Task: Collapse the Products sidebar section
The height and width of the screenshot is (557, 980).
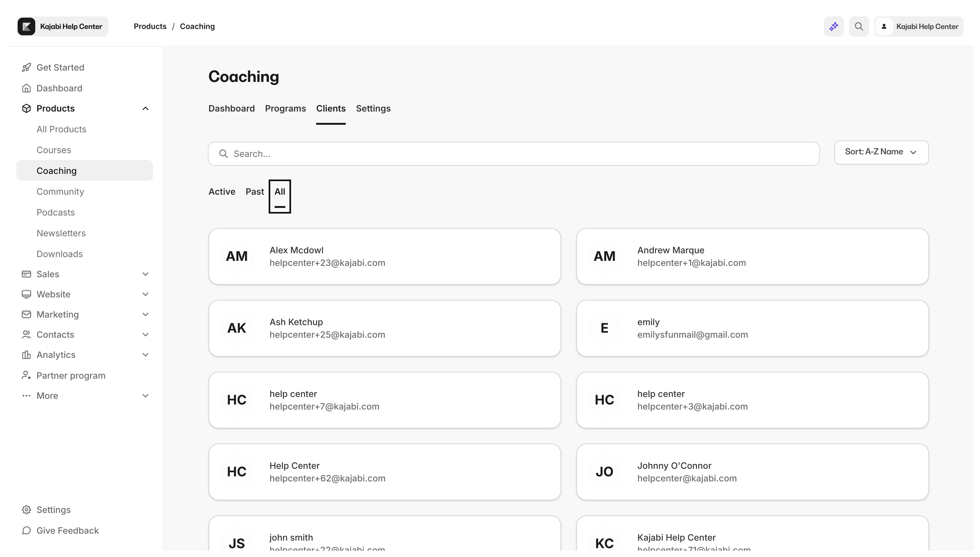Action: (145, 109)
